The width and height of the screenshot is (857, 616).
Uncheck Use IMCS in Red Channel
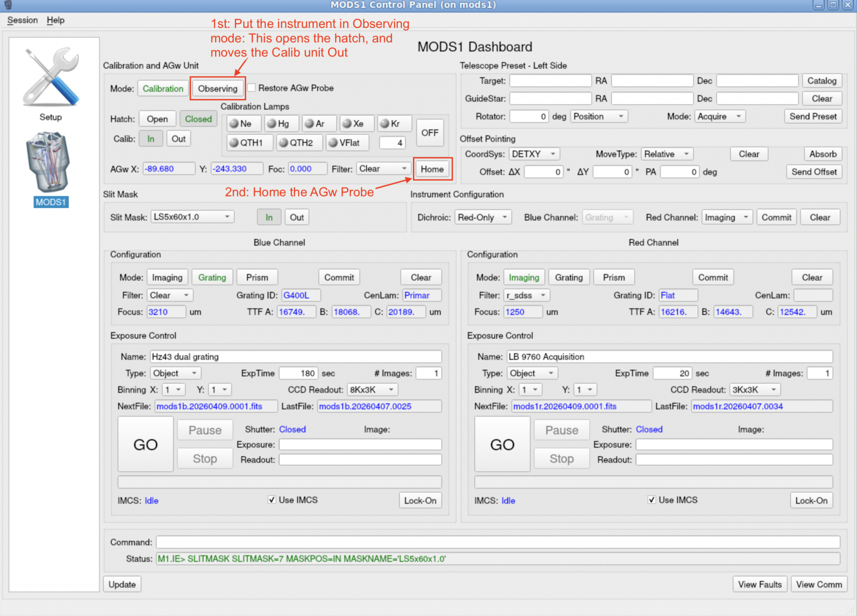tap(652, 500)
